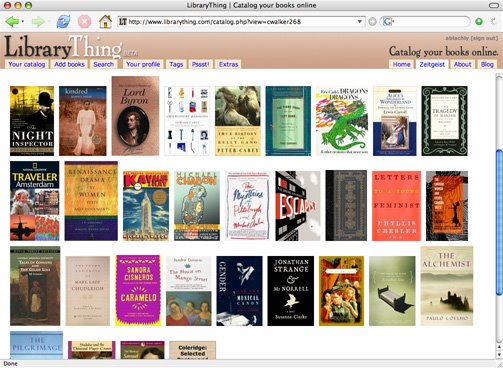Click the sign out link
Viewport: 503px width, 368px height.
coord(485,38)
